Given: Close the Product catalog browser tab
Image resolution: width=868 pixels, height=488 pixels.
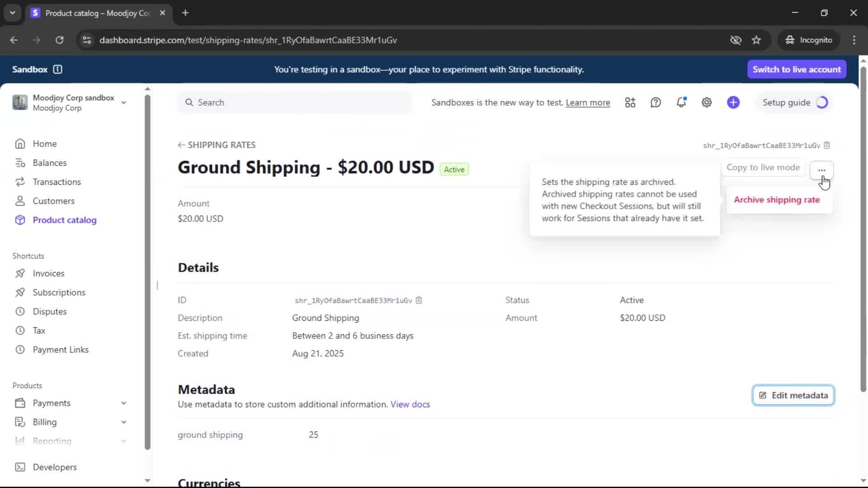Looking at the screenshot, I should click(162, 13).
